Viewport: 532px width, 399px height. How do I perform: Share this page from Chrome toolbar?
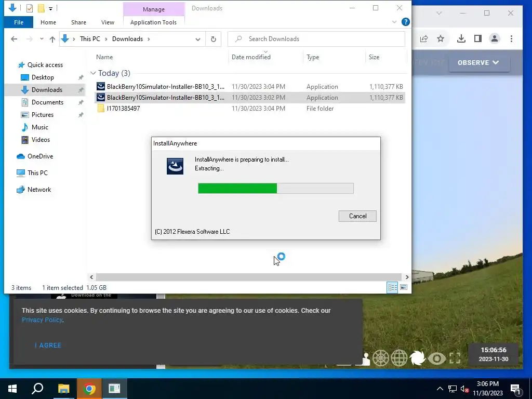(x=424, y=38)
